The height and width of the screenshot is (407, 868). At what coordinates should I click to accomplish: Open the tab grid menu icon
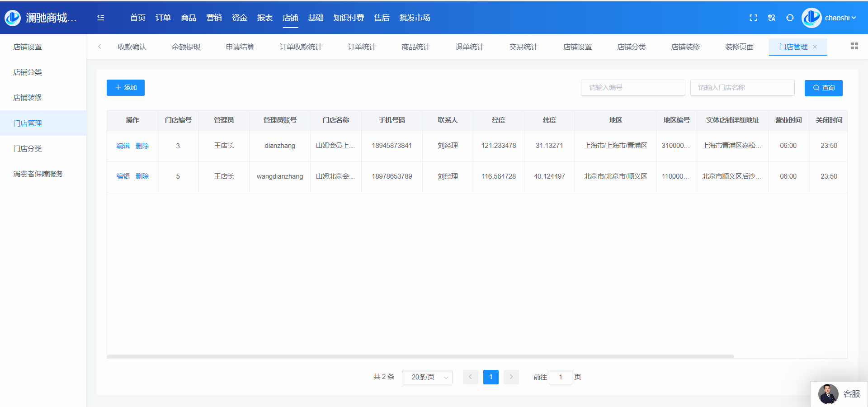[854, 46]
